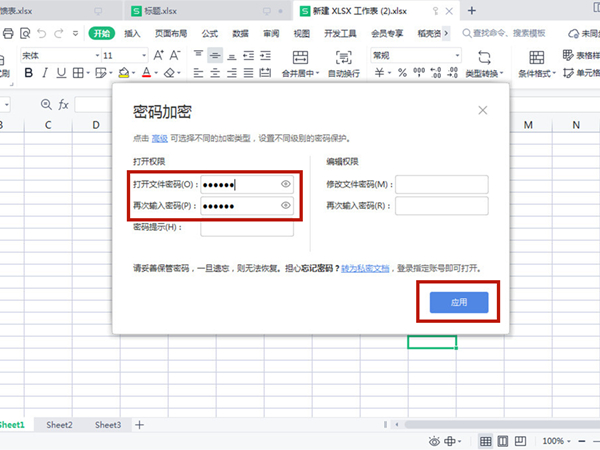
Task: Show the open file password with eye icon
Action: coord(285,184)
